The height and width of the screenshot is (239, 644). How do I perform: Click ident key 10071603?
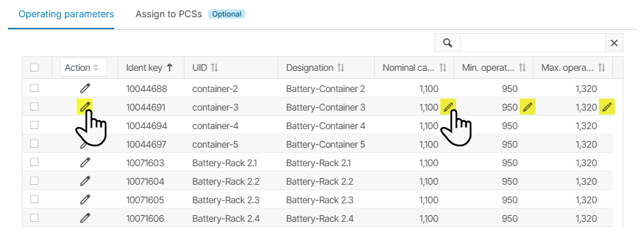(145, 163)
